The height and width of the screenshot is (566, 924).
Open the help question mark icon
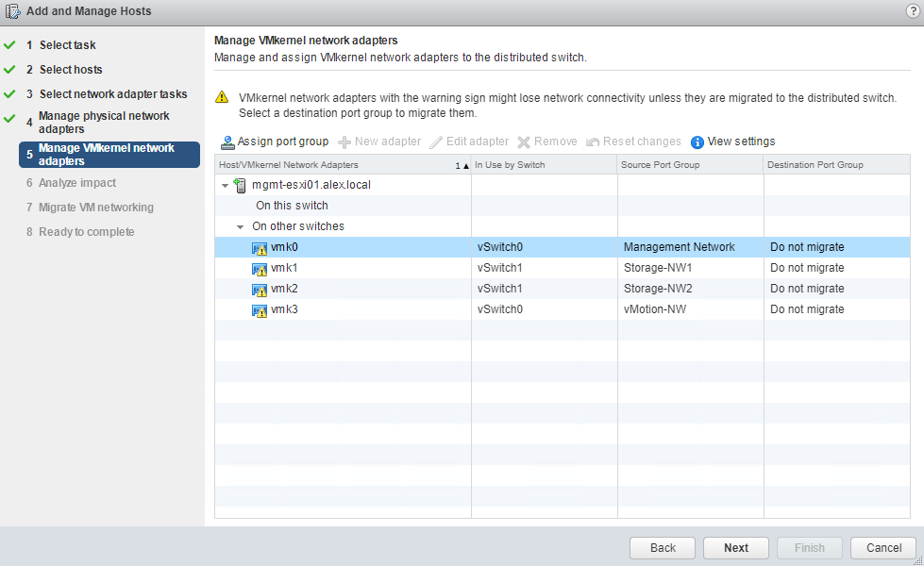click(912, 11)
